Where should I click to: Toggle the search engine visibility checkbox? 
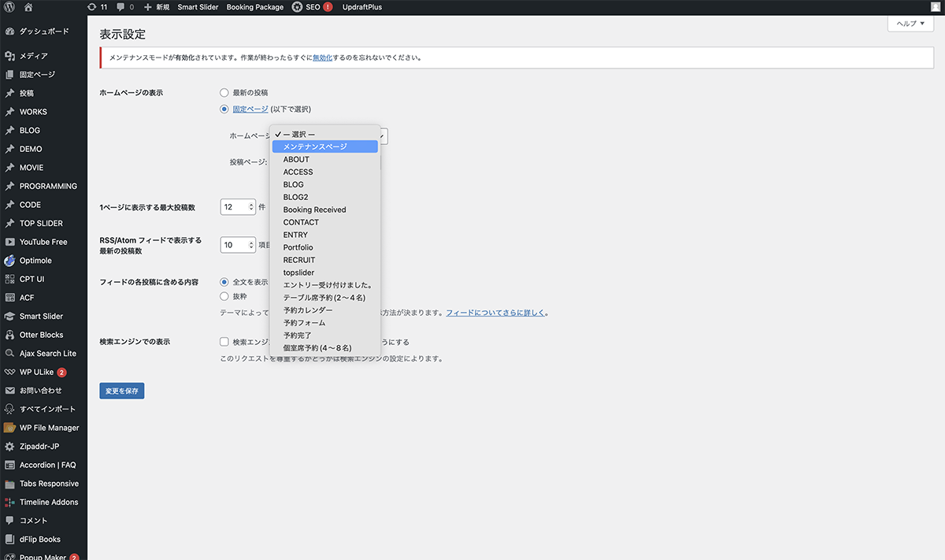coord(224,343)
